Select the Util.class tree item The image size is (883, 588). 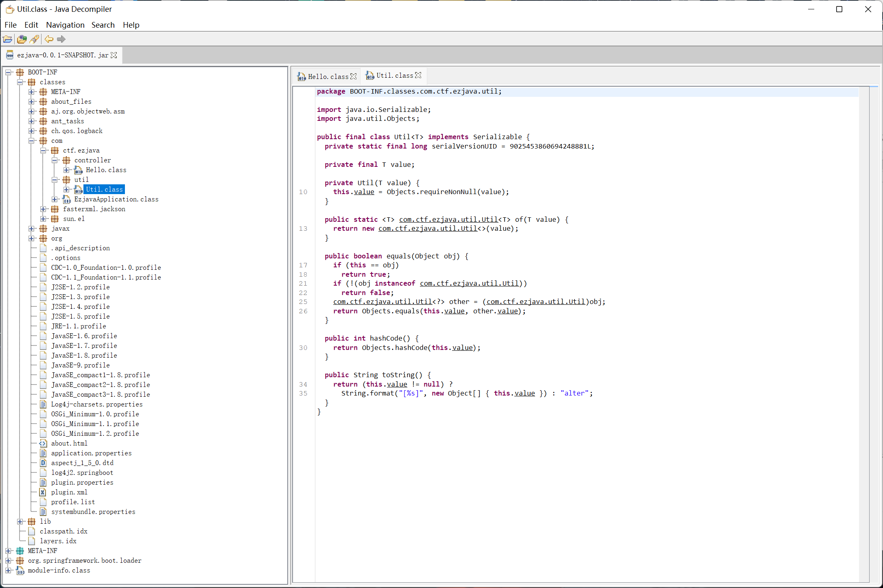[104, 190]
